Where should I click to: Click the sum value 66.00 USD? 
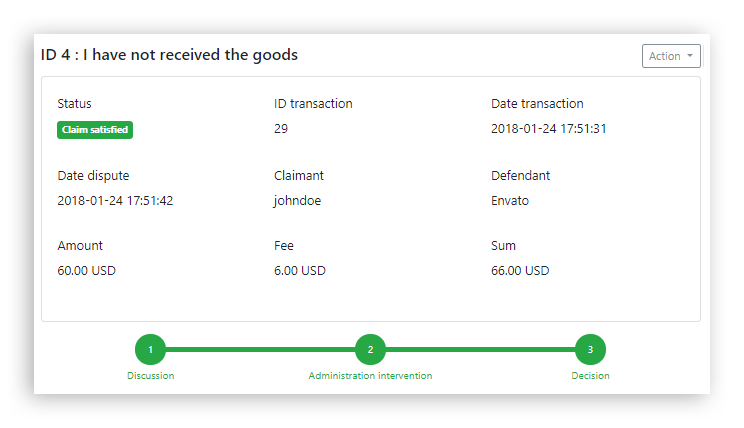(x=520, y=270)
